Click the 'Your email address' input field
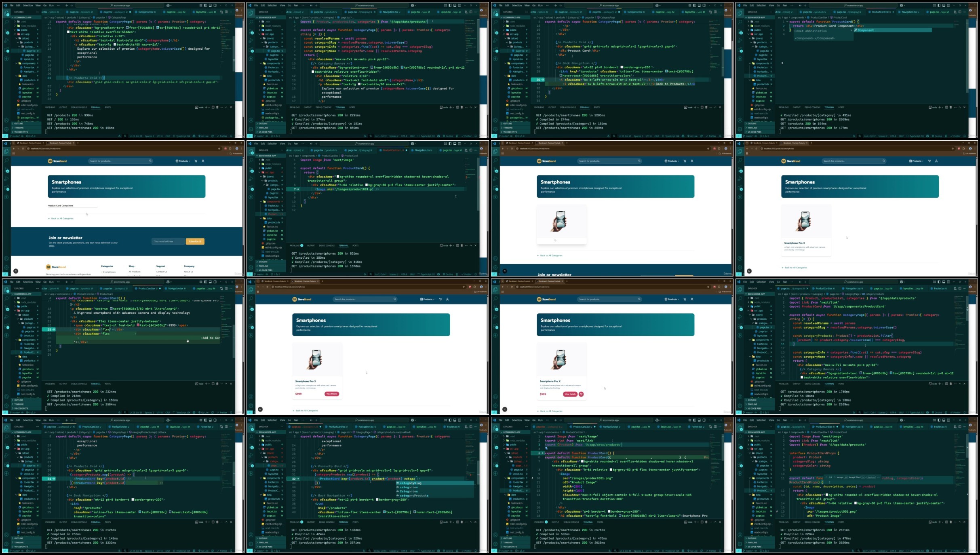980x555 pixels. 168,241
